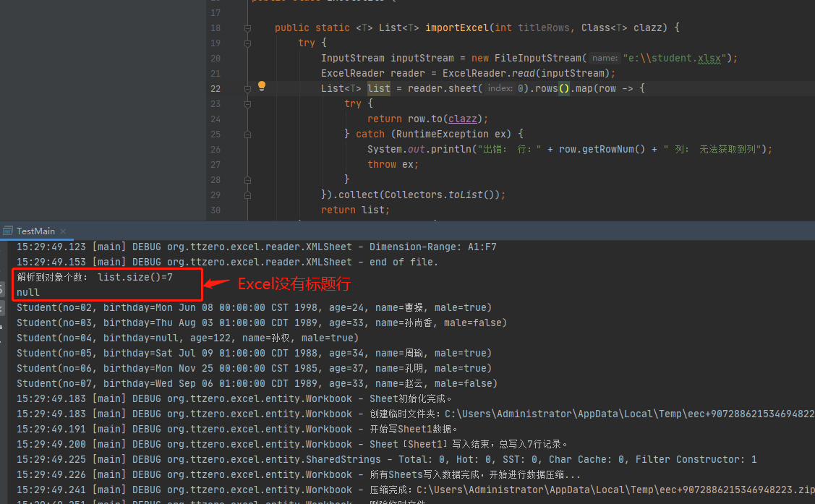The image size is (815, 504).
Task: Click the 压缩完成 zip path log line
Action: [415, 490]
